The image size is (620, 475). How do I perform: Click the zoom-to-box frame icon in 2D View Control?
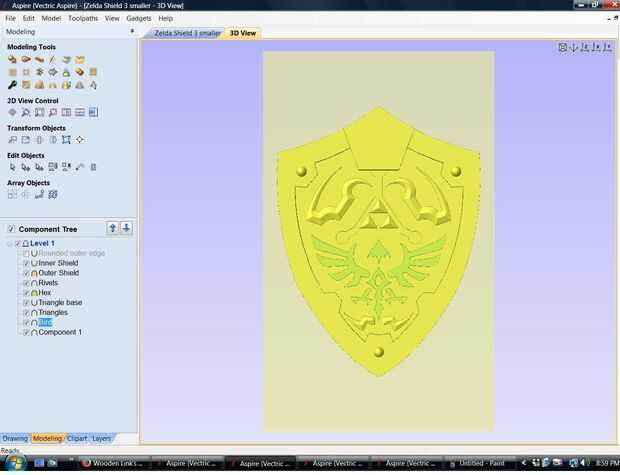coord(39,112)
